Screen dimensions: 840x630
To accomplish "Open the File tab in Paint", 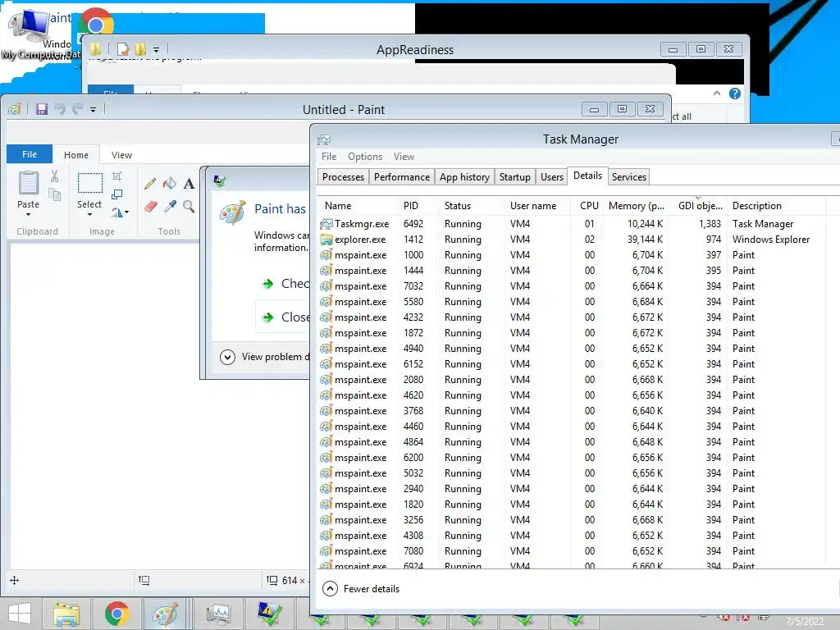I will 30,154.
